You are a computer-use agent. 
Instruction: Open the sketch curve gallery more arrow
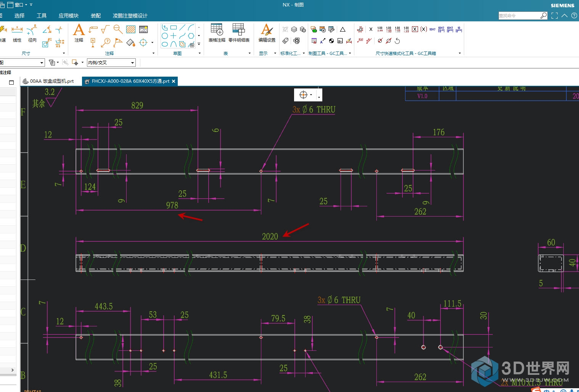pyautogui.click(x=199, y=44)
